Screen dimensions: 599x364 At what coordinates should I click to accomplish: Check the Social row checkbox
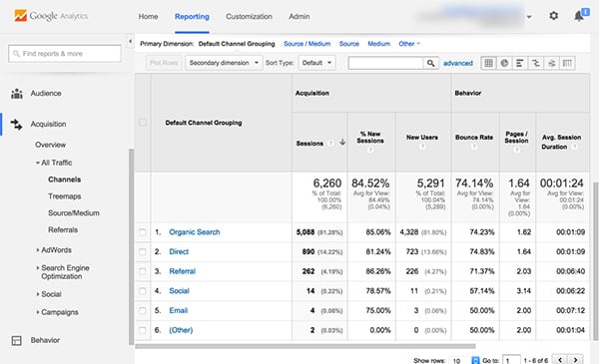tap(143, 291)
